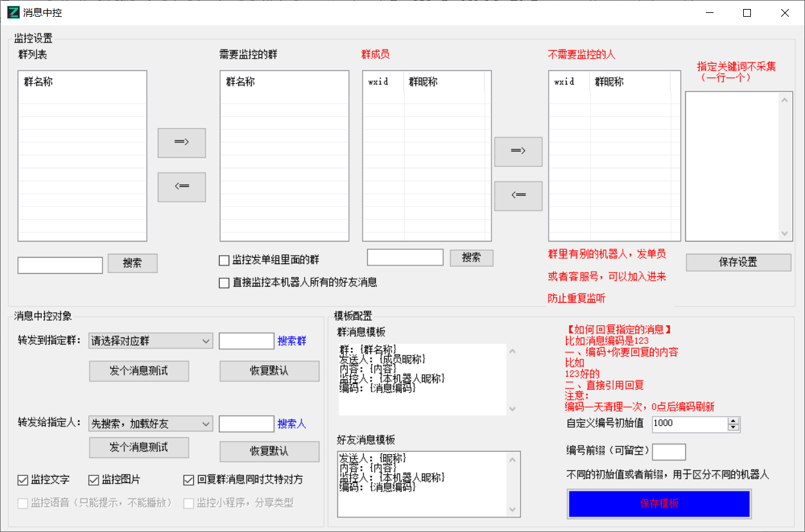Image resolution: width=805 pixels, height=532 pixels.
Task: Click the 搜索人 blue link
Action: [292, 424]
